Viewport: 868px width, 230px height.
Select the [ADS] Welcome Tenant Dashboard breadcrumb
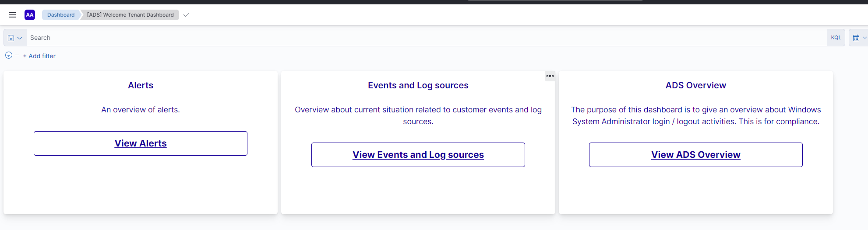tap(131, 15)
